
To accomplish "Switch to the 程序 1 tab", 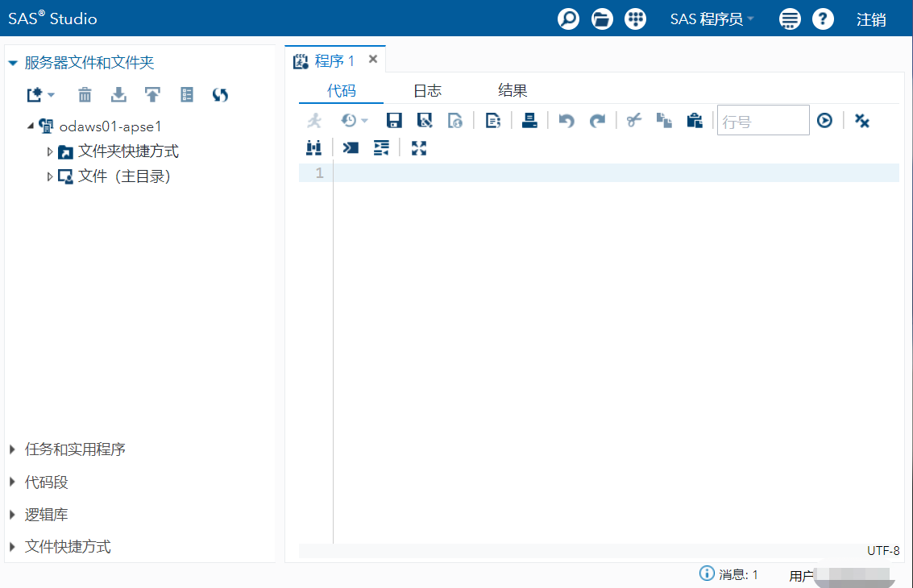I will [x=334, y=60].
